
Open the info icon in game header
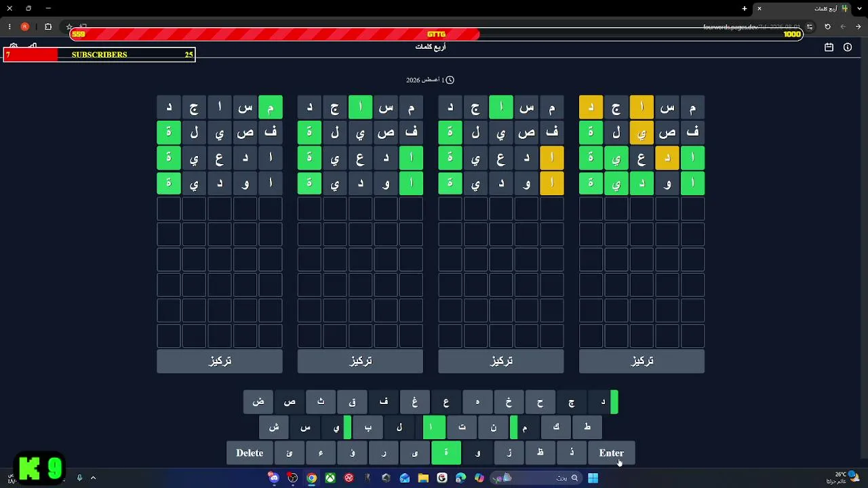(x=848, y=47)
